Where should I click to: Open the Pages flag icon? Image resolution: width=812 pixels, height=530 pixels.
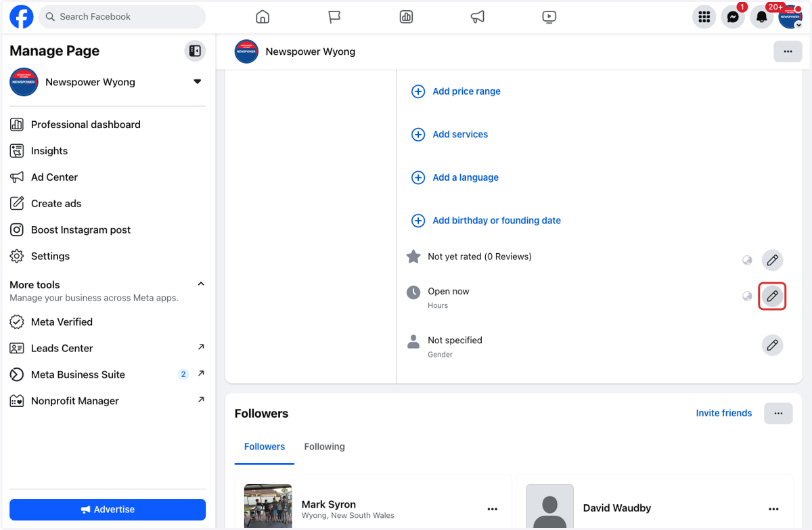(334, 17)
